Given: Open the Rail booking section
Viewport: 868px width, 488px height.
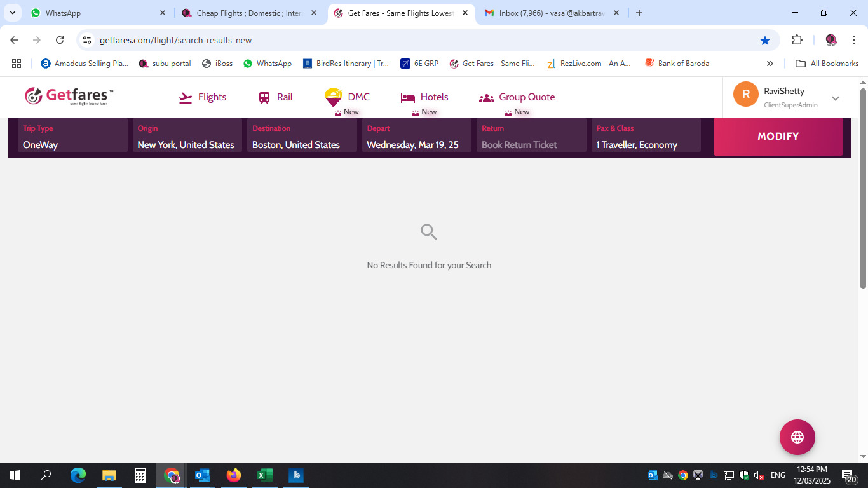Looking at the screenshot, I should click(x=275, y=97).
